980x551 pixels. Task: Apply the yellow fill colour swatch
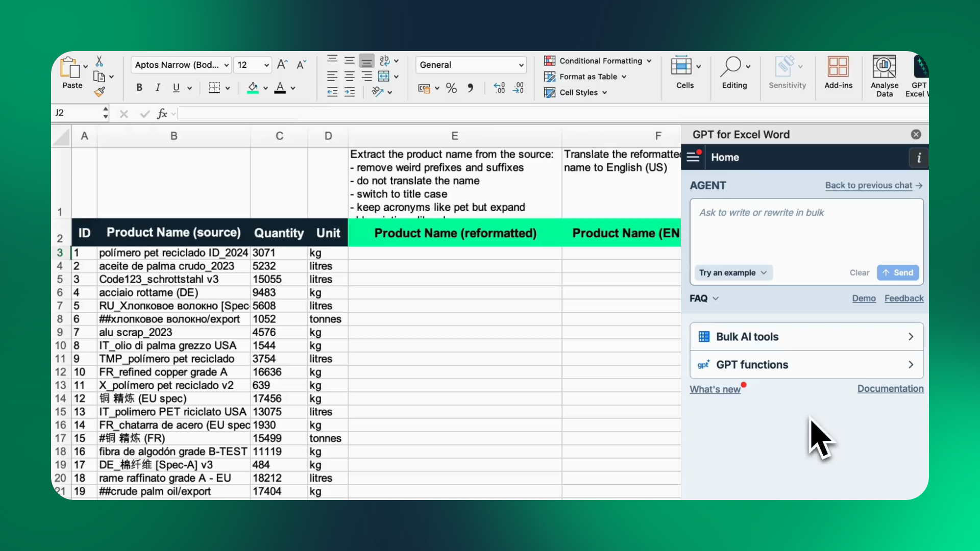[253, 88]
